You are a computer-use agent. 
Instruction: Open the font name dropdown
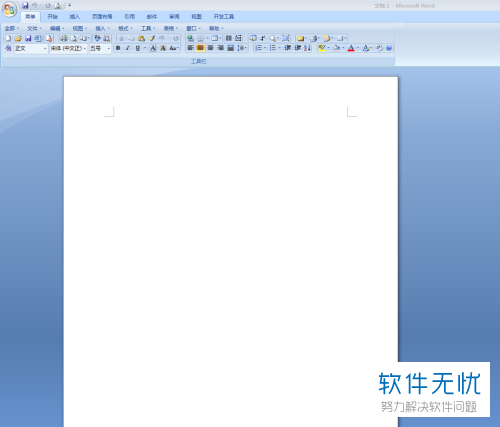pyautogui.click(x=68, y=49)
